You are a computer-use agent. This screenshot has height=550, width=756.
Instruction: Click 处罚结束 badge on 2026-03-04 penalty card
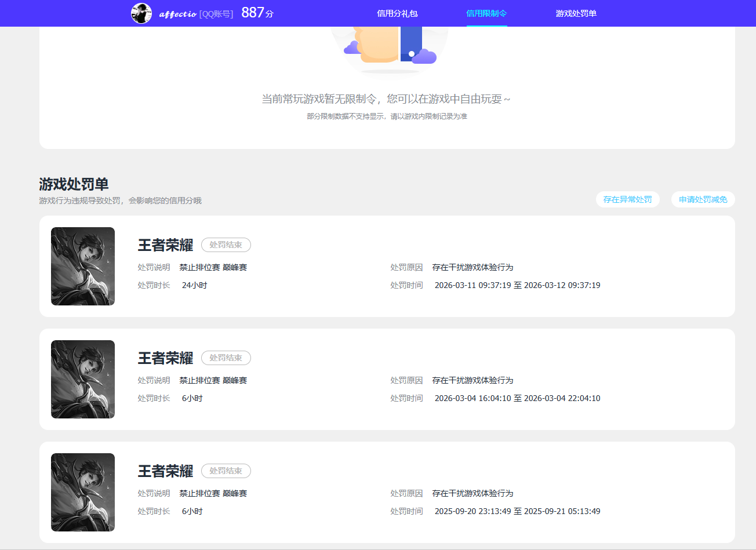(x=226, y=358)
